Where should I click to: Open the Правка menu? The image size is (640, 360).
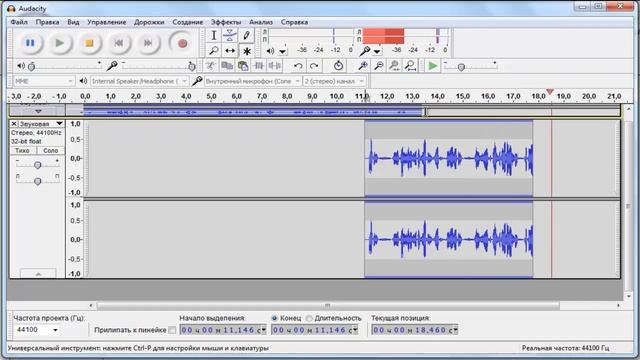(x=47, y=22)
